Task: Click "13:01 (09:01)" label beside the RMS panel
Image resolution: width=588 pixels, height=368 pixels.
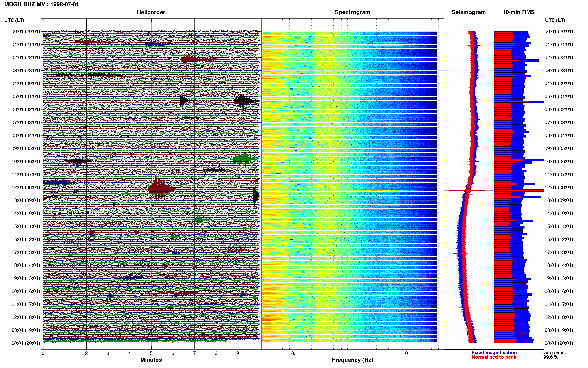Action: click(559, 200)
